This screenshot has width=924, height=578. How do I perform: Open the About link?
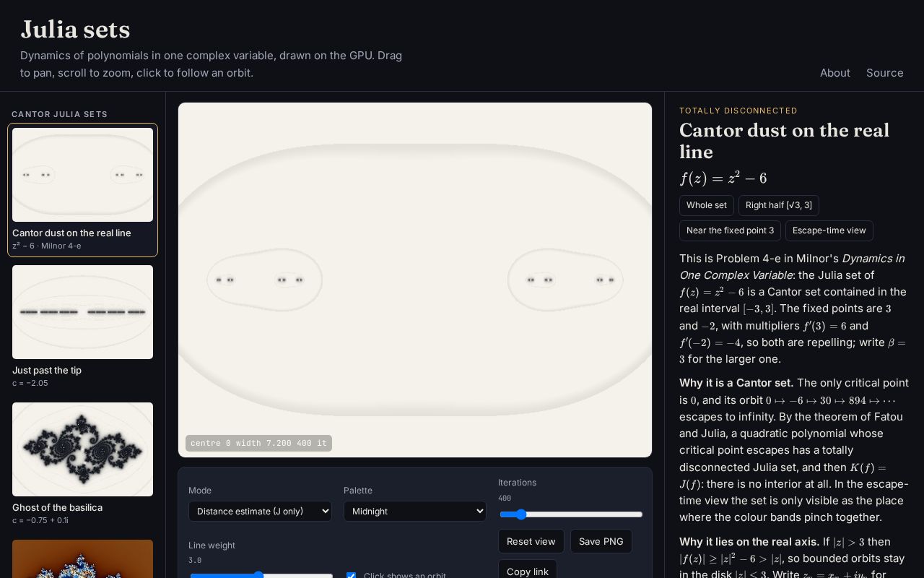pos(834,73)
